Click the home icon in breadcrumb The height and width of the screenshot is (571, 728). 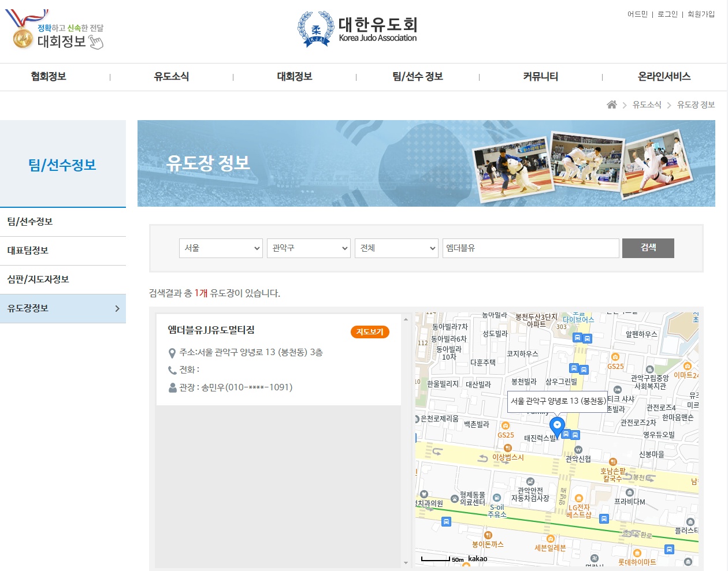pos(611,105)
